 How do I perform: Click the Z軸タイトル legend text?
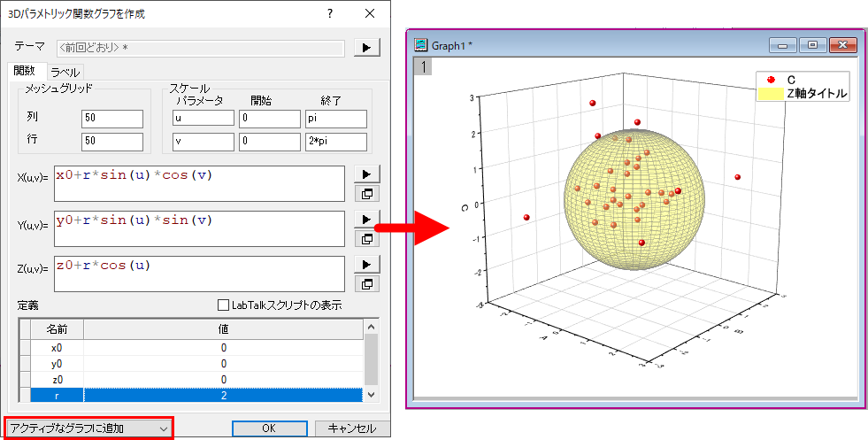point(817,94)
